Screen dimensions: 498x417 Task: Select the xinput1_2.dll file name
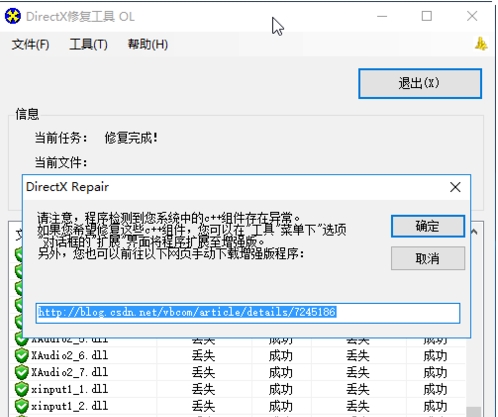click(x=69, y=406)
